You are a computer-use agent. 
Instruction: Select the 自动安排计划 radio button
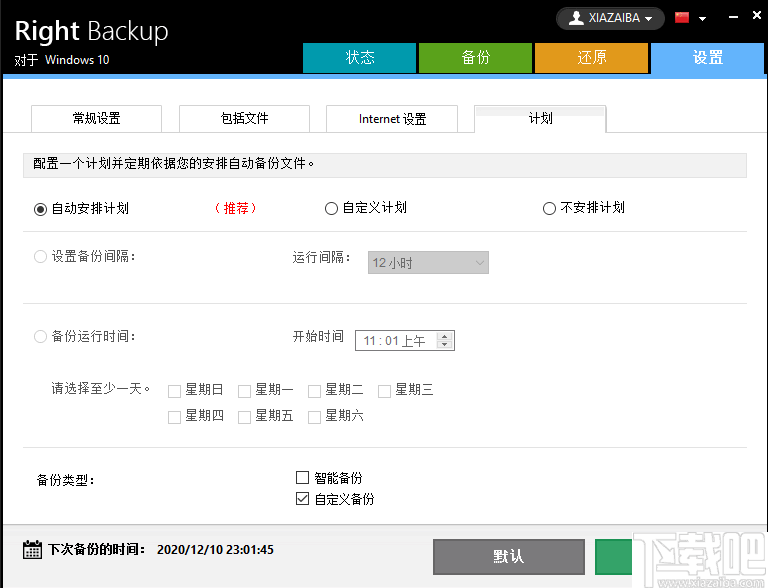tap(40, 209)
